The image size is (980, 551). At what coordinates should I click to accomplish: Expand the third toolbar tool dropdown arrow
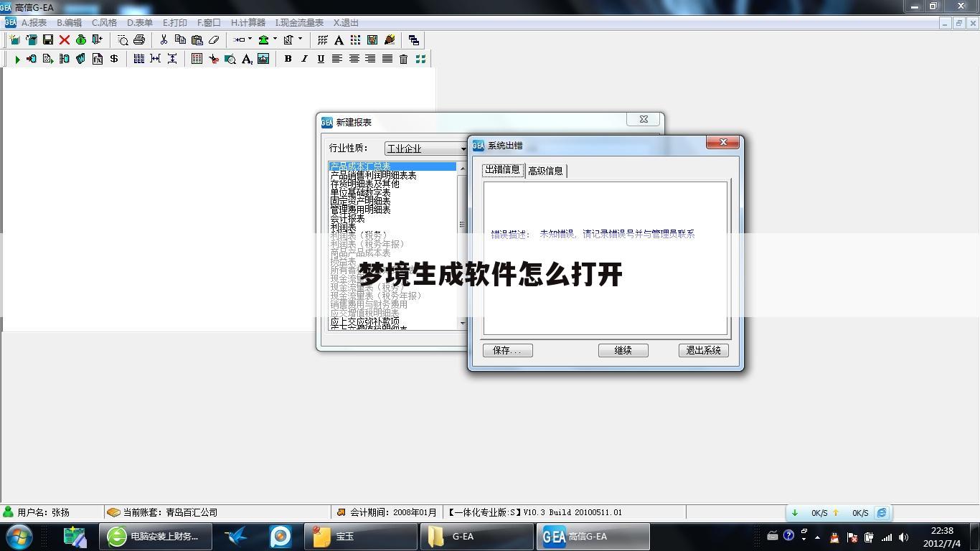tap(300, 39)
